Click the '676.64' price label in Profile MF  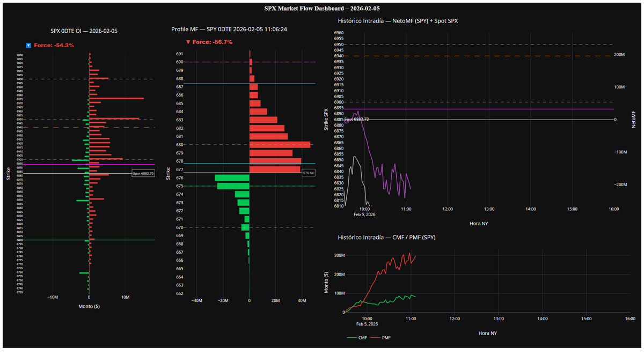pos(309,173)
